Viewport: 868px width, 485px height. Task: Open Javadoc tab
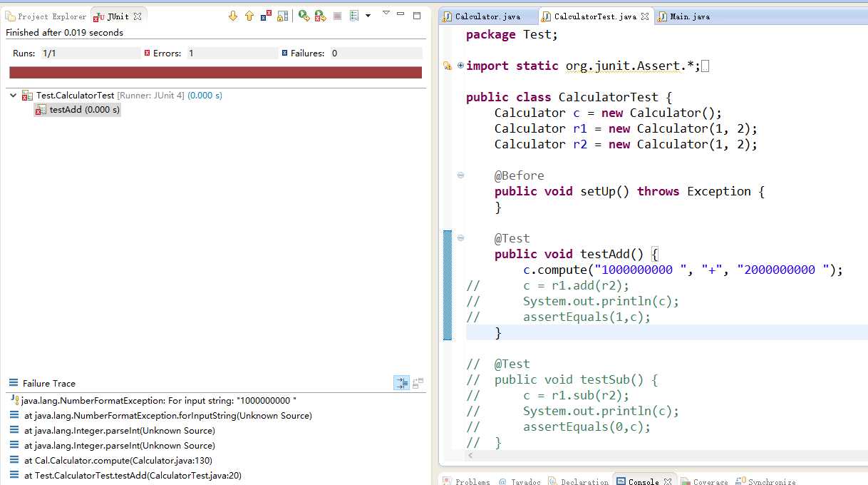tap(520, 482)
